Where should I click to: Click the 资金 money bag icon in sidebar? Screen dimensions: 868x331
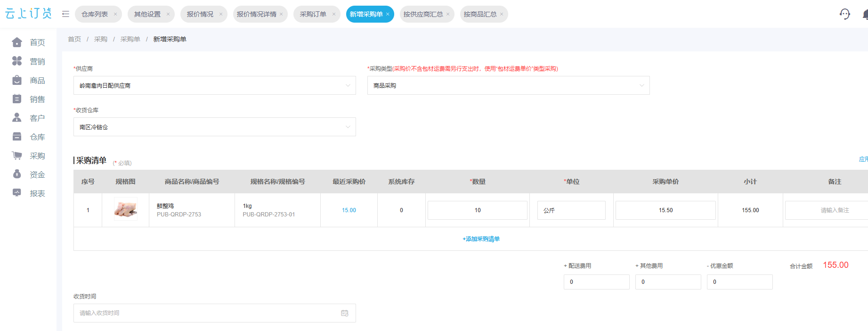pyautogui.click(x=17, y=174)
